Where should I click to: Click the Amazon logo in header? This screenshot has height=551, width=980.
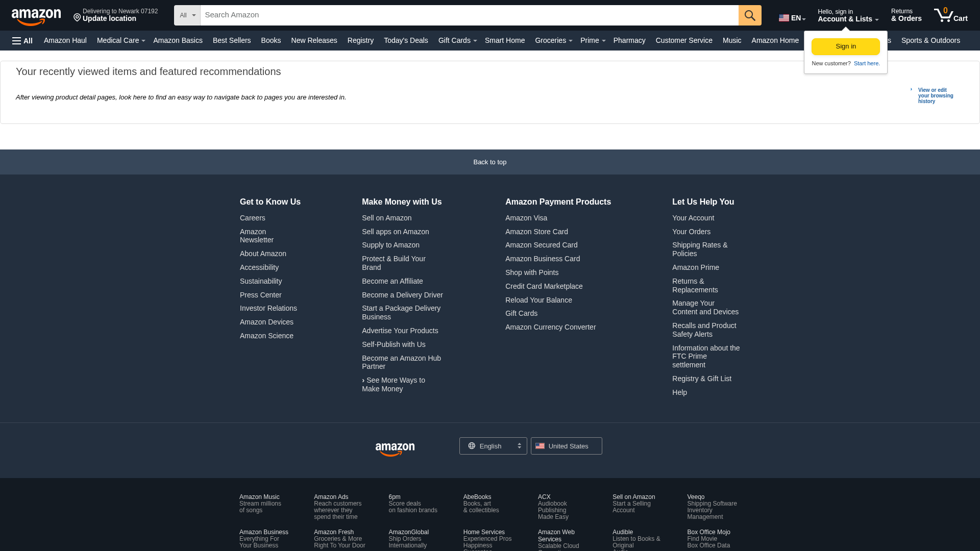click(36, 17)
